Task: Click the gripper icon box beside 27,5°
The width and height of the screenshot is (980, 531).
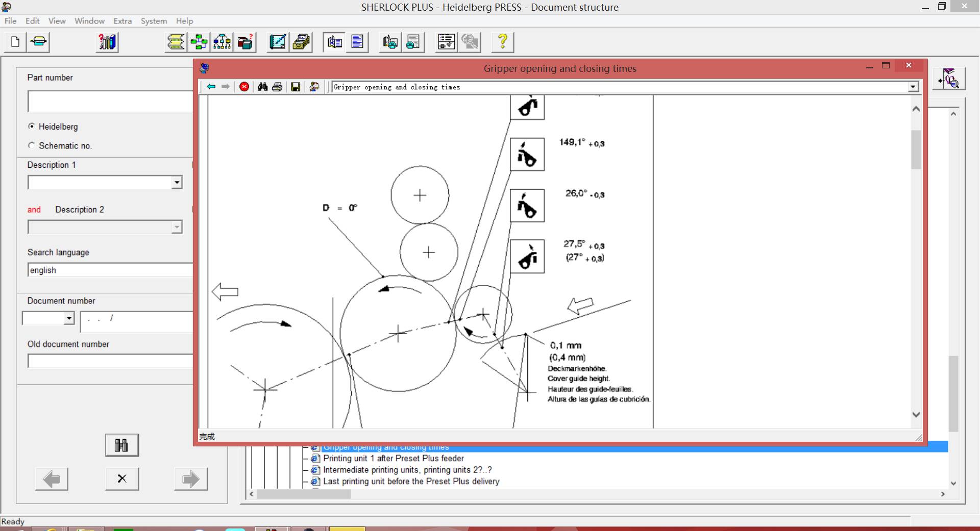Action: point(527,257)
